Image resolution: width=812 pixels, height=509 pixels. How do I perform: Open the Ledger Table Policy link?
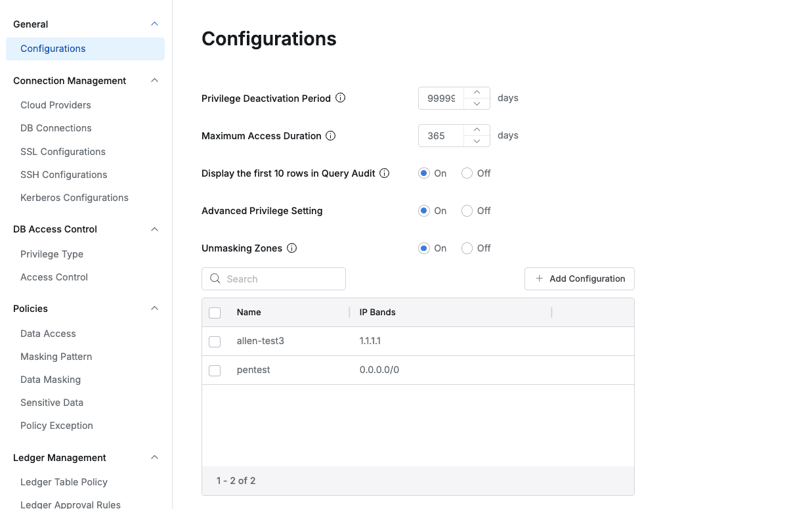pyautogui.click(x=64, y=482)
